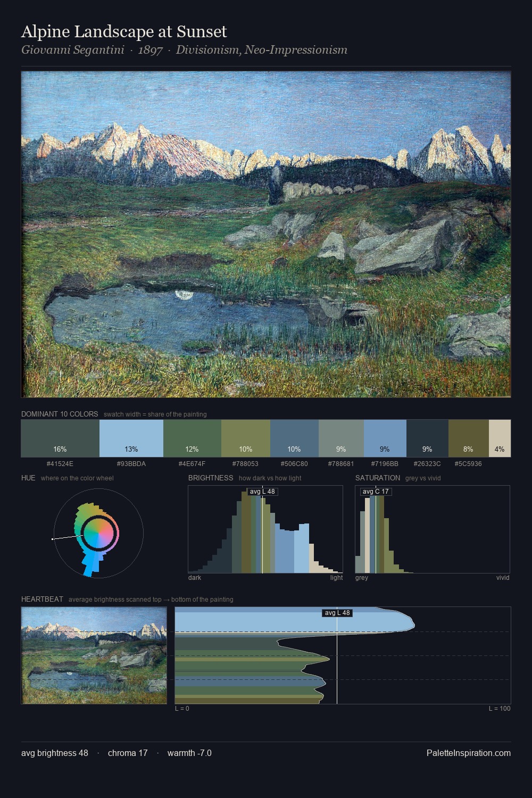
Task: Click the hex code #788053
Action: (246, 464)
